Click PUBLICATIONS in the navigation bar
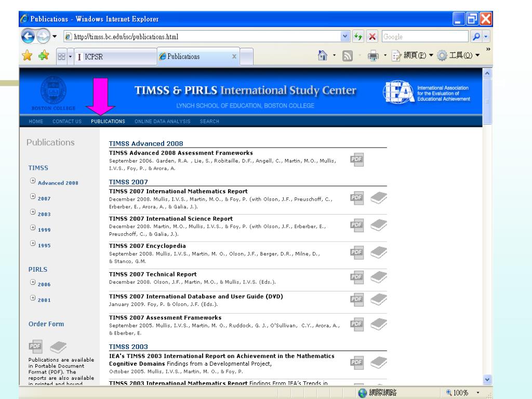This screenshot has width=532, height=399. tap(108, 121)
